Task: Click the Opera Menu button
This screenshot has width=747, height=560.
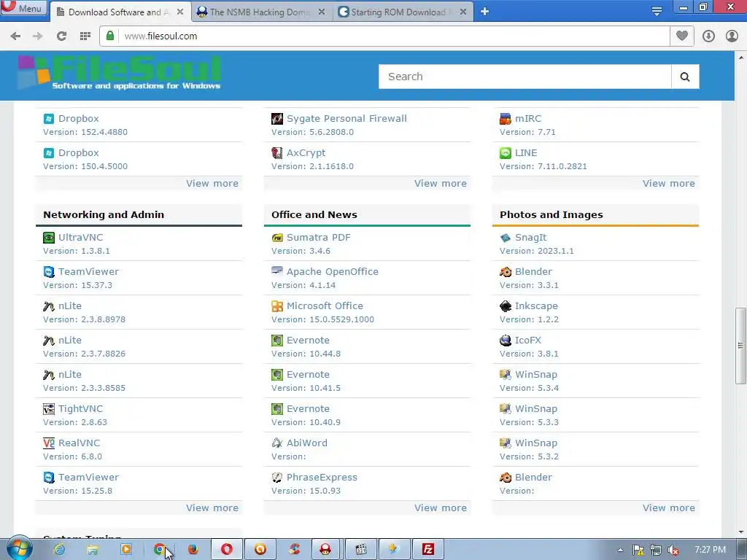Action: [23, 7]
